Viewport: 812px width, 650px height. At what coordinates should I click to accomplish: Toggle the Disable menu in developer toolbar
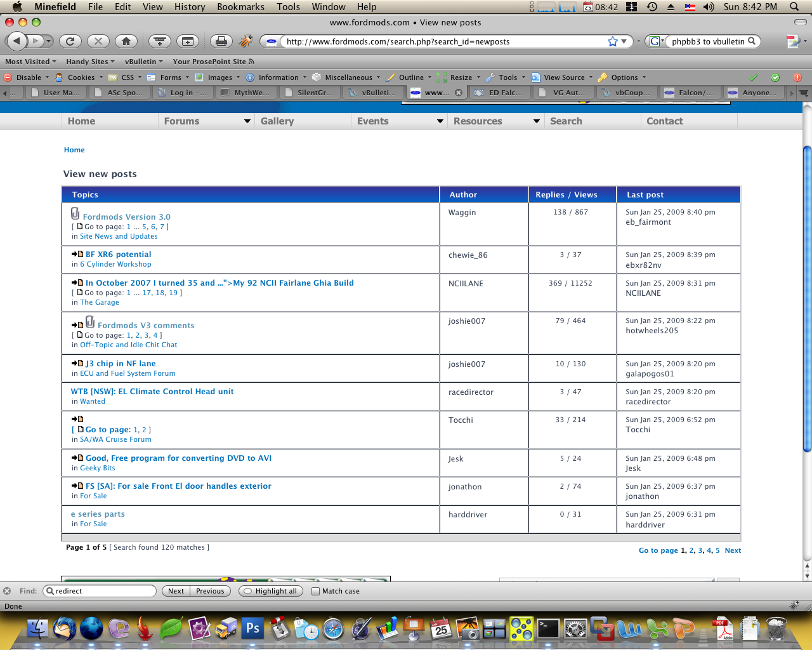26,77
